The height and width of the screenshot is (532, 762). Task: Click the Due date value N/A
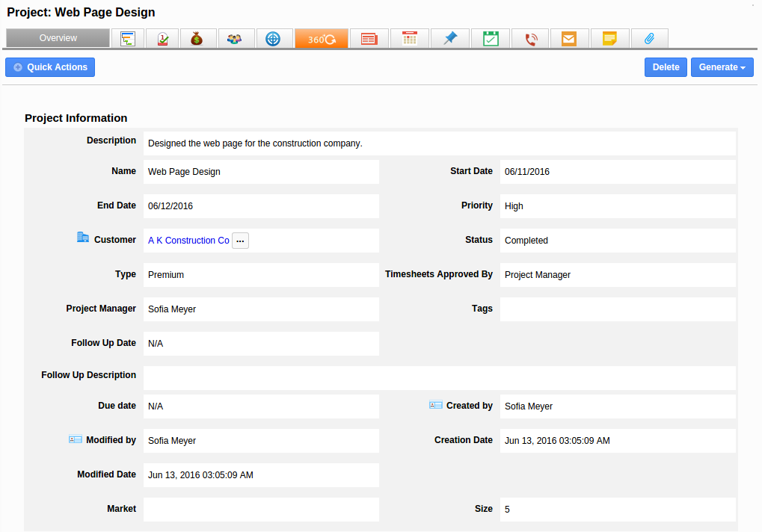tap(156, 406)
